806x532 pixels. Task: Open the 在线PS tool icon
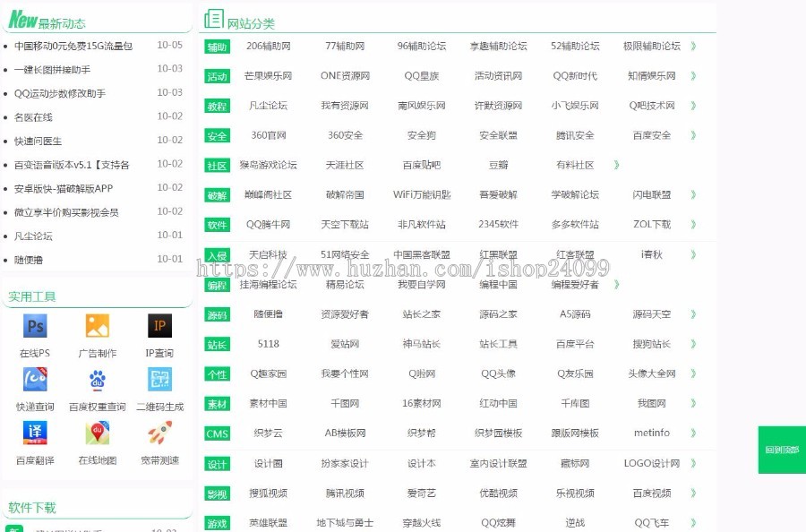tap(35, 326)
